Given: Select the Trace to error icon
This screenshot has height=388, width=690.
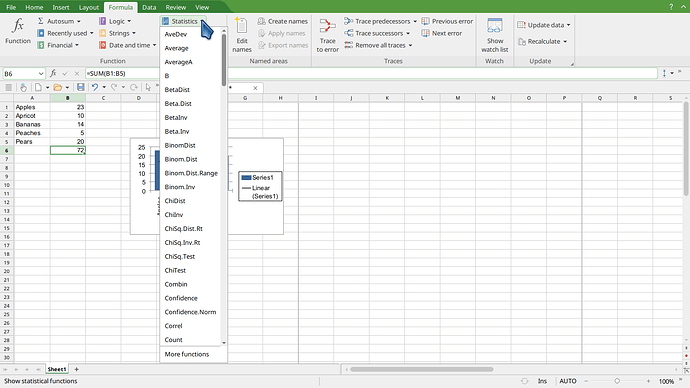Looking at the screenshot, I should [327, 26].
